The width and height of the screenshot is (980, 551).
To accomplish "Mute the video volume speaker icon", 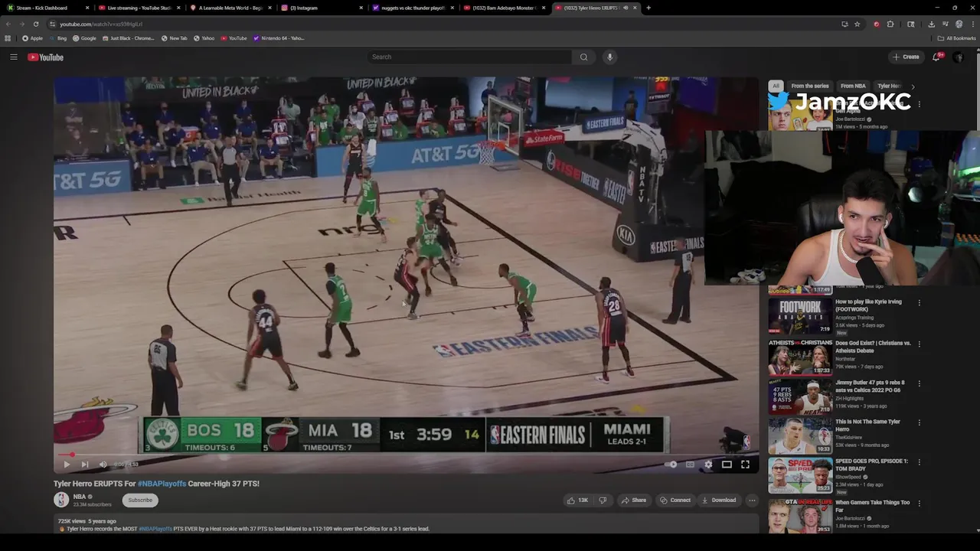I will 103,464.
